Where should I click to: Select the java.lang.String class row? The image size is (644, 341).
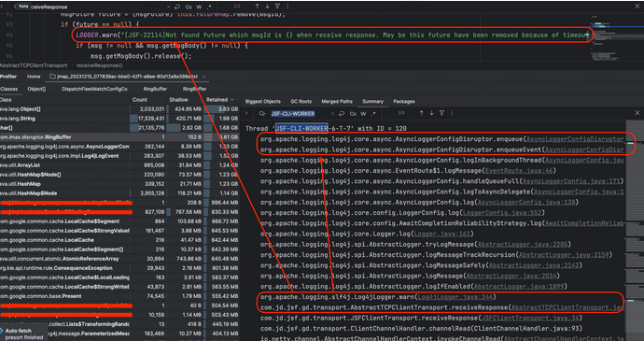coord(119,119)
